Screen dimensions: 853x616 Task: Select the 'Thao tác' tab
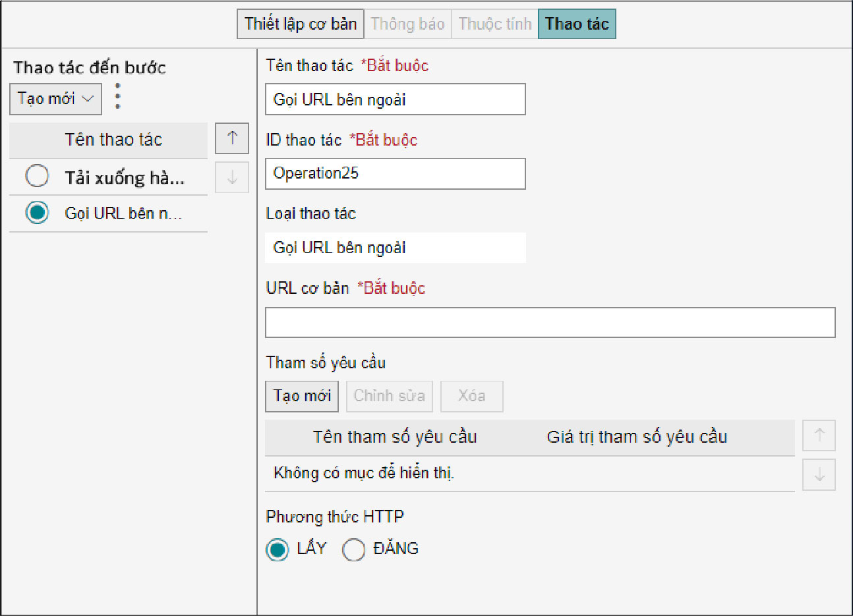point(577,24)
